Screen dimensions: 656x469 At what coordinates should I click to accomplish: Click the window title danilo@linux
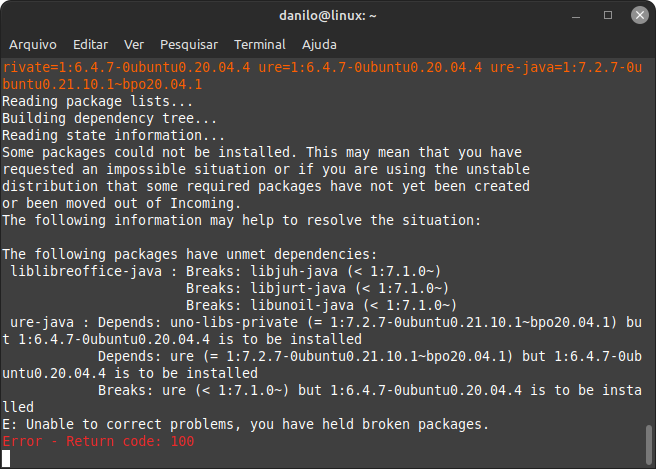click(x=328, y=16)
